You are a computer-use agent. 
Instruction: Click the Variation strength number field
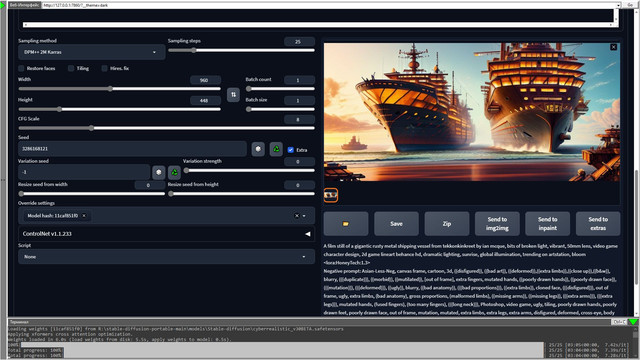[x=299, y=162]
